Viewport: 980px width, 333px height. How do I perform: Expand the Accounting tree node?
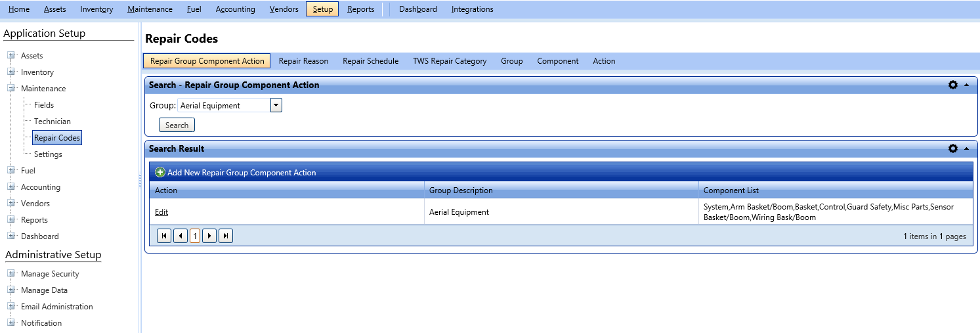(x=11, y=187)
